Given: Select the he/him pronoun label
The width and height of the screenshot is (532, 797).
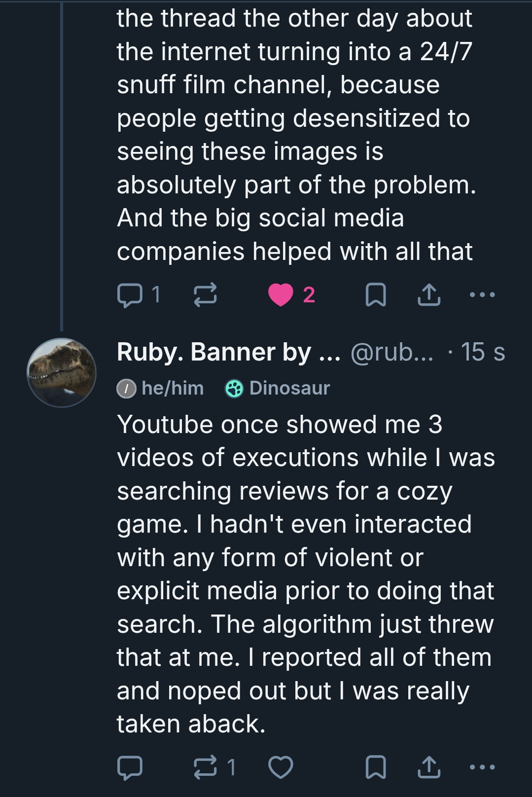Looking at the screenshot, I should pos(173,388).
